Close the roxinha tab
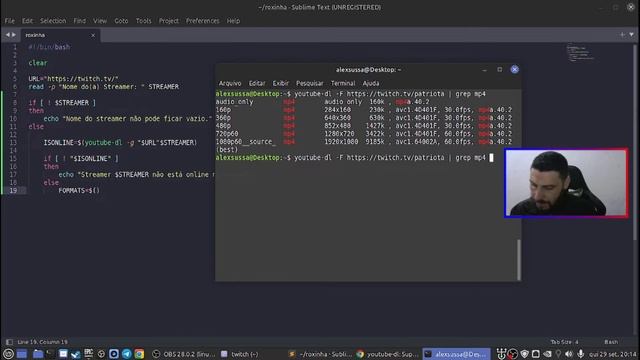This screenshot has width=640, height=360. [93, 36]
